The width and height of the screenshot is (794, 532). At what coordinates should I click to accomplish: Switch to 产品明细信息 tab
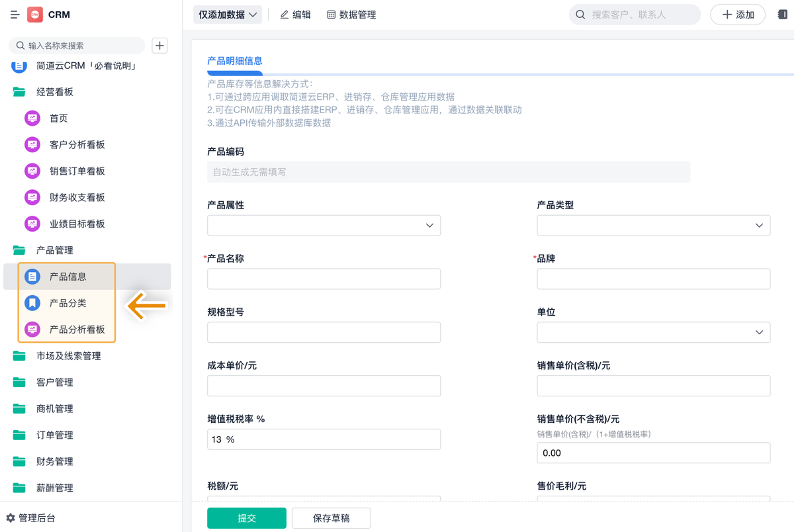point(235,61)
